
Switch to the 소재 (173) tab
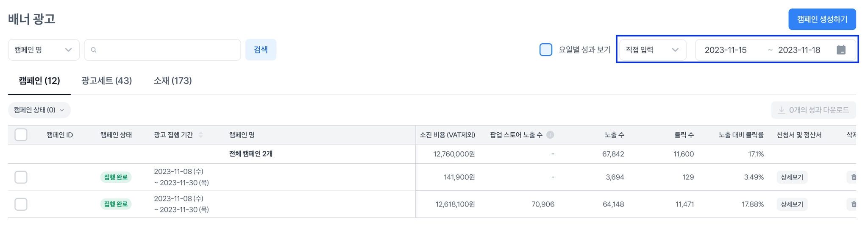tap(172, 81)
